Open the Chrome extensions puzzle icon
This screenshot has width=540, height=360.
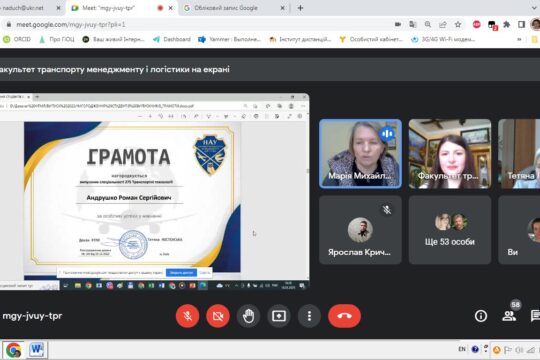[507, 24]
